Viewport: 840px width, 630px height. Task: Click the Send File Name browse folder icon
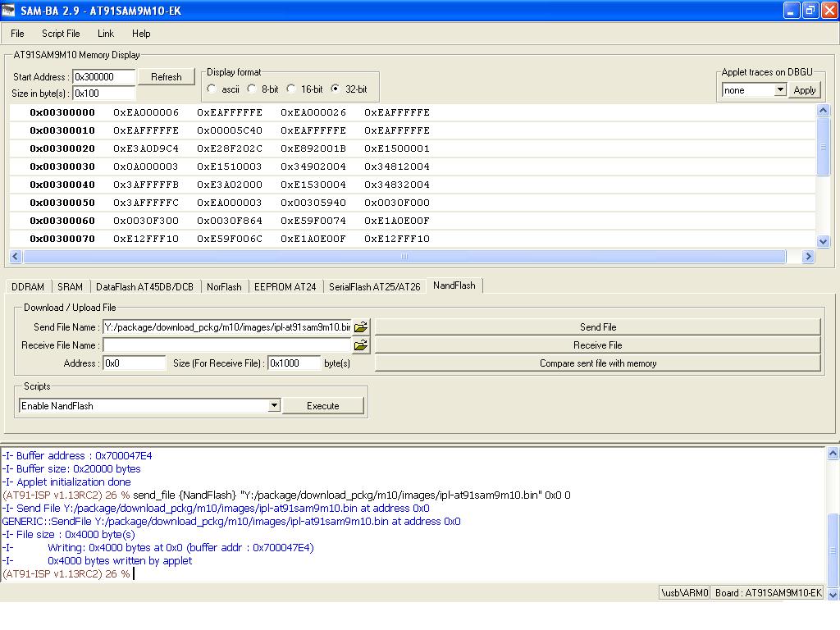360,326
